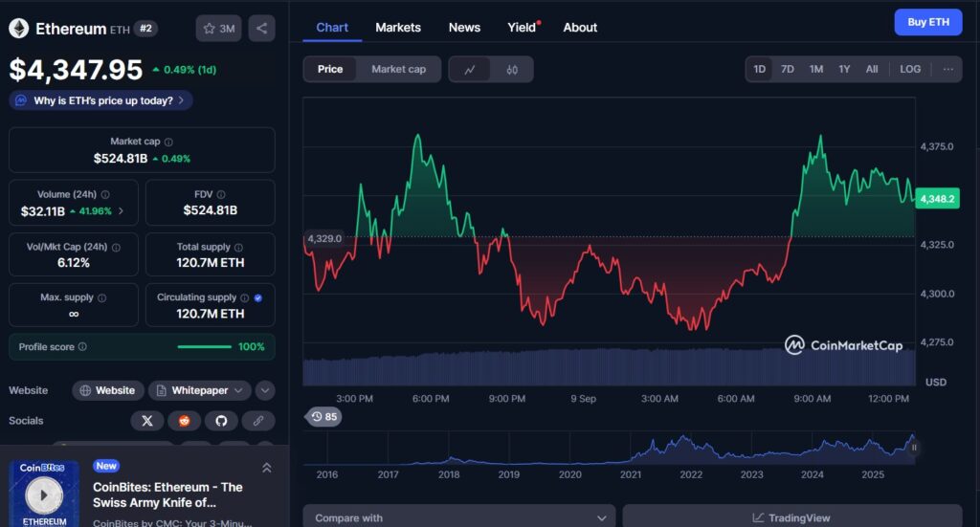Open the Compare with dropdown
This screenshot has width=980, height=527.
pos(458,517)
